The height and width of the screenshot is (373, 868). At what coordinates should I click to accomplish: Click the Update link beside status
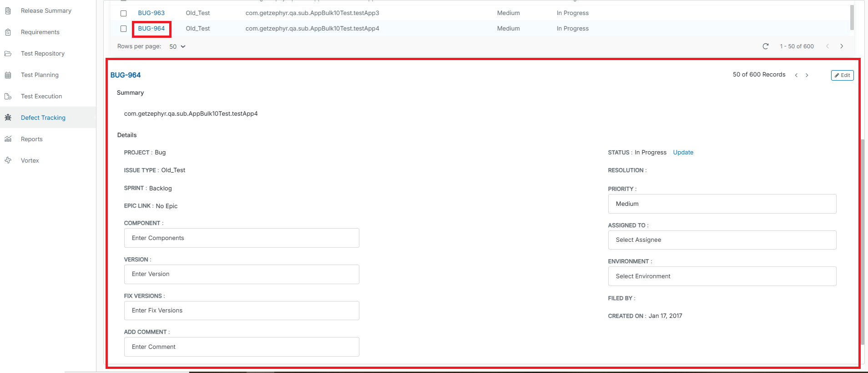click(683, 153)
